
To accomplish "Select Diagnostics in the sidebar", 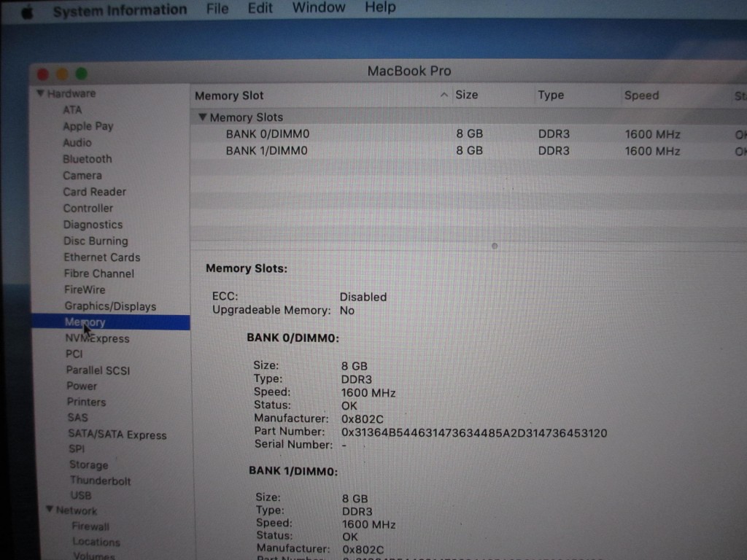I will point(93,225).
